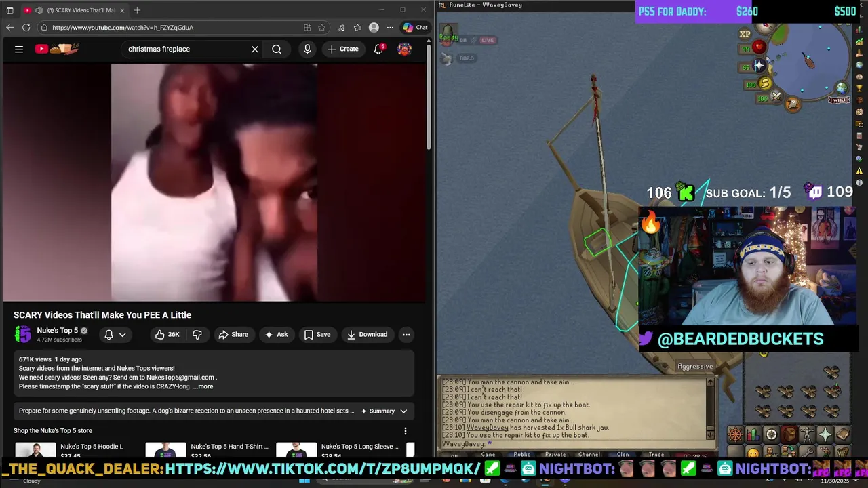Open Nuke's Top 5 channel avatar
The width and height of the screenshot is (868, 488).
click(23, 334)
